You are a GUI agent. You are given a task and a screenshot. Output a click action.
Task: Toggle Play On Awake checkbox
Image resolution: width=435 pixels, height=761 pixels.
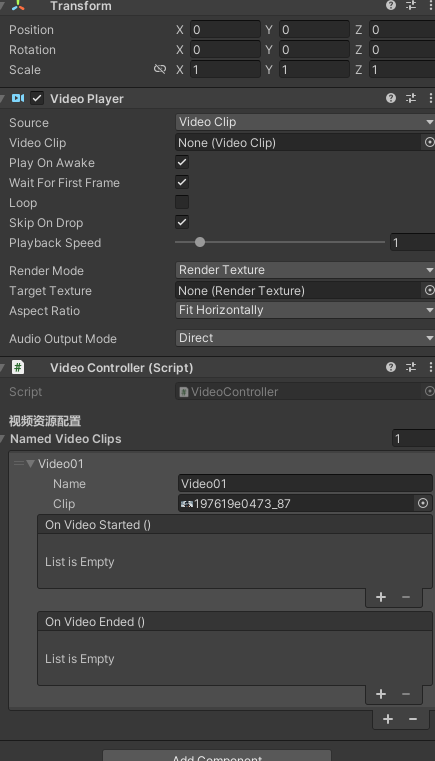pos(182,162)
